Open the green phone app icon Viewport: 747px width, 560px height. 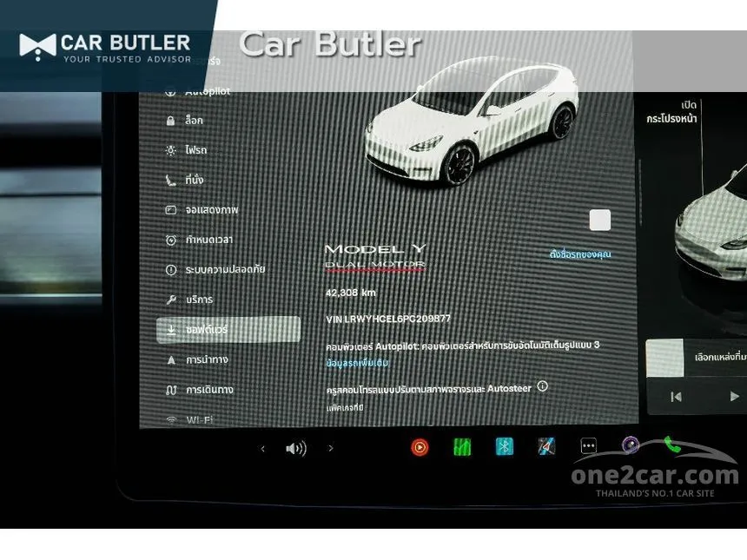tap(672, 445)
